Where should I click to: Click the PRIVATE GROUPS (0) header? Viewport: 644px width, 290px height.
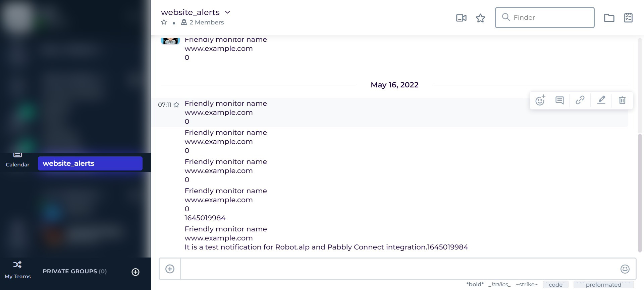(75, 271)
